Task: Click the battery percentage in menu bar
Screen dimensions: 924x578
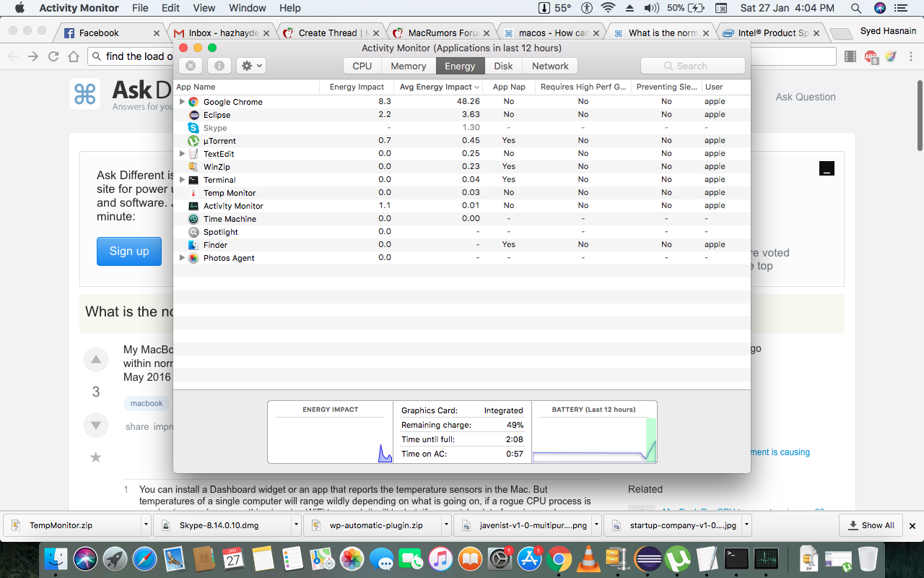Action: pos(676,8)
